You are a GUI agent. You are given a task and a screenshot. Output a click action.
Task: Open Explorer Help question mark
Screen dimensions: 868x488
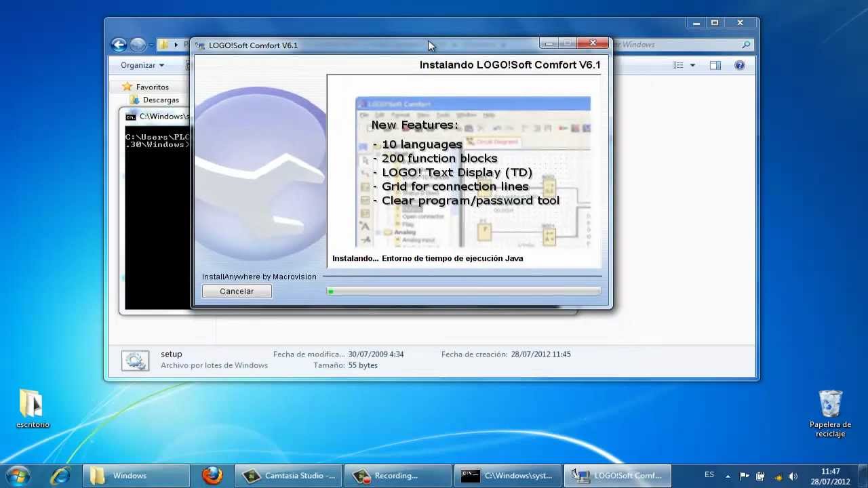[739, 65]
